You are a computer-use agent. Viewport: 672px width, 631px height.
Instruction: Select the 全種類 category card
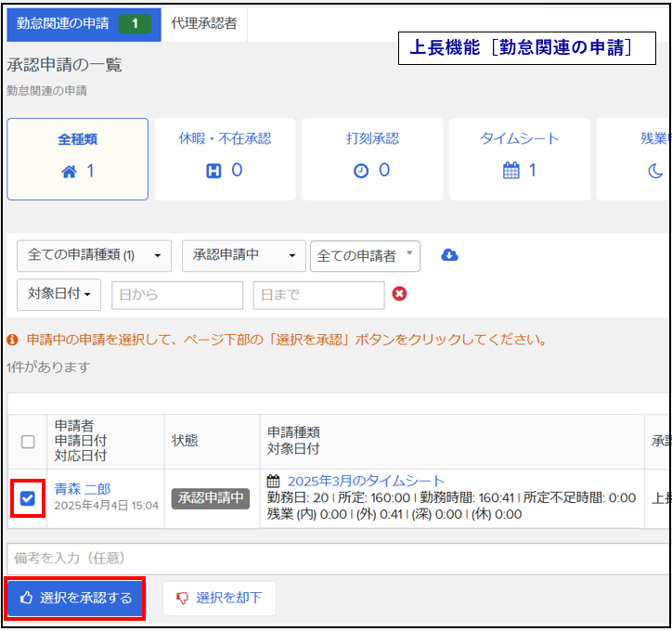78,159
